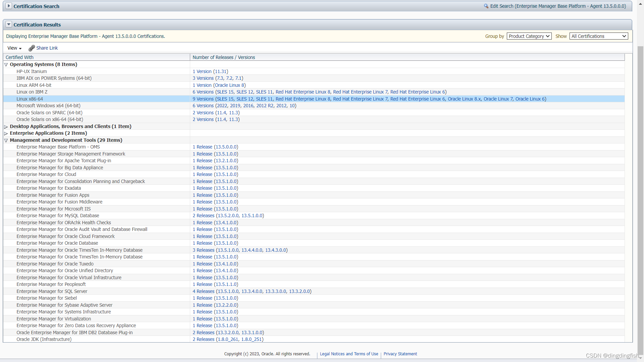Open 13.4.1.0.0 release for Oracle Tuxedo
Viewport: 644px width, 362px height.
click(226, 264)
